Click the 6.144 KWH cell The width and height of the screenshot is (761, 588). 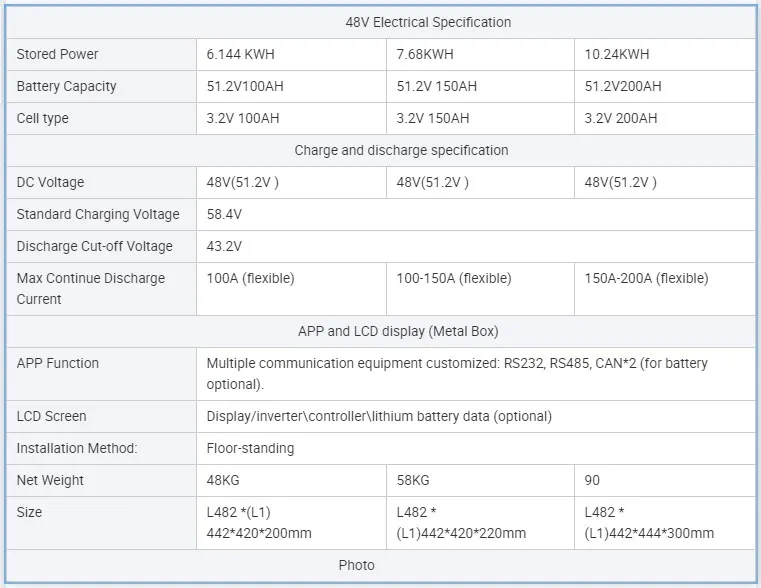(241, 54)
